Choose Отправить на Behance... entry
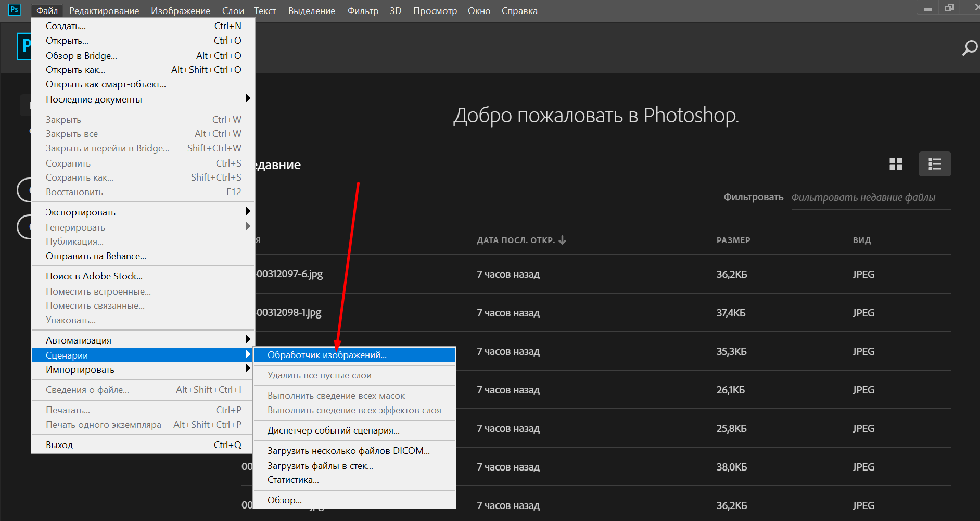The image size is (980, 521). pyautogui.click(x=143, y=256)
